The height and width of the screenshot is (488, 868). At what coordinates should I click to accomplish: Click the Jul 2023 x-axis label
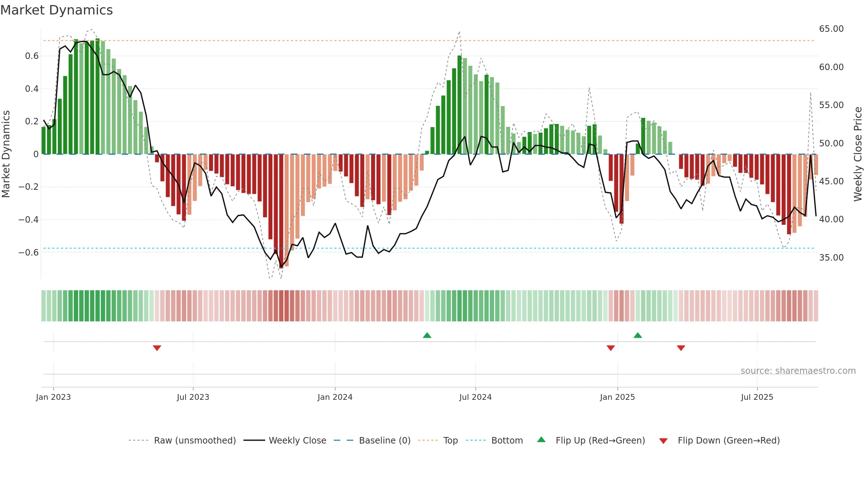click(x=193, y=397)
